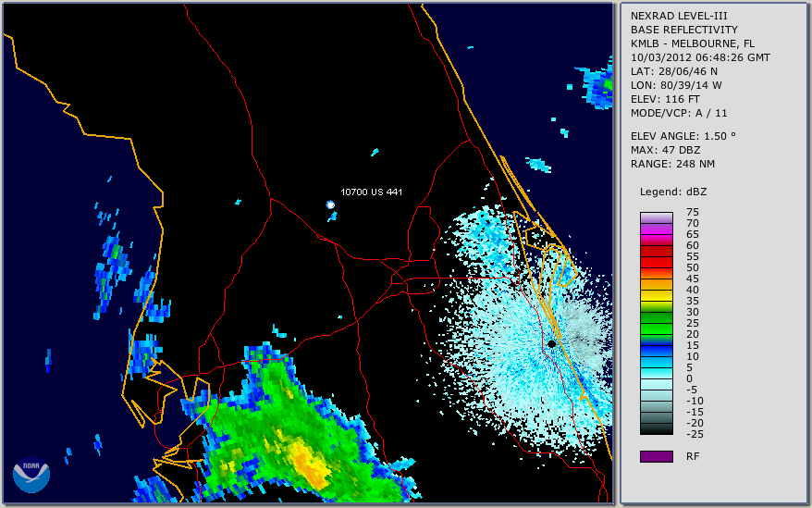Click 'NEXRAD LEVEL-III' header text
The image size is (812, 508).
pyautogui.click(x=679, y=16)
